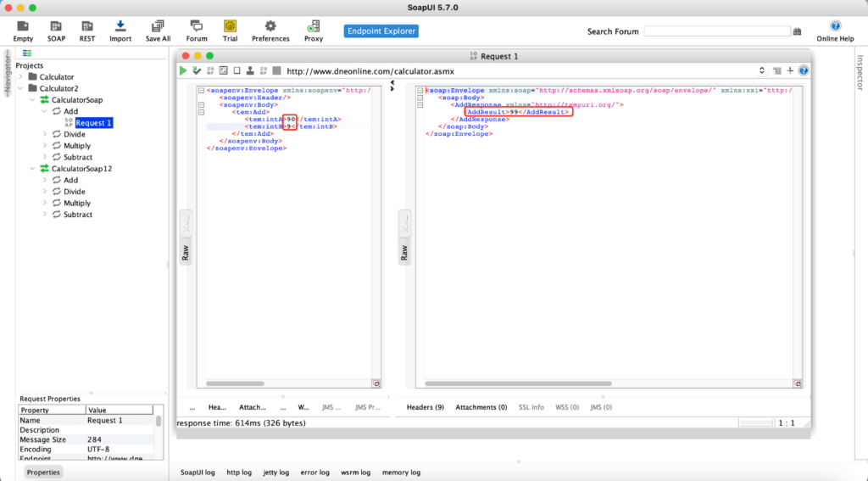Click the navigator list-view icon above Projects
The image size is (868, 481).
pyautogui.click(x=27, y=53)
